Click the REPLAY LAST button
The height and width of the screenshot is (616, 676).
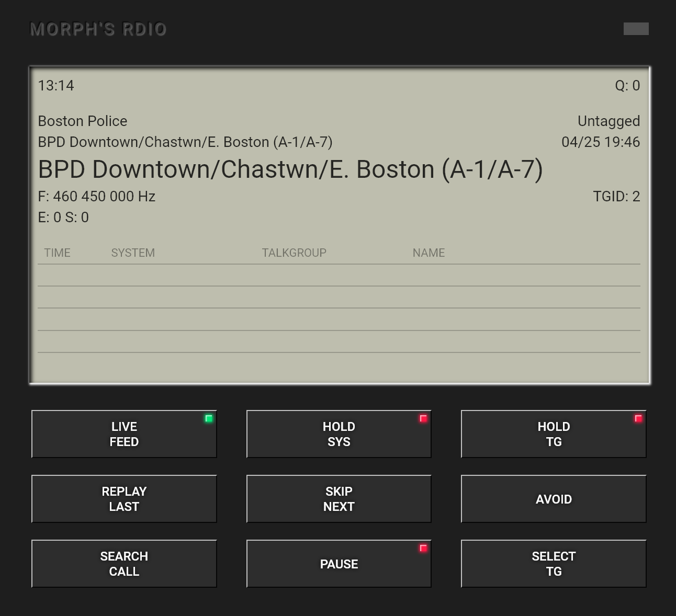[124, 499]
